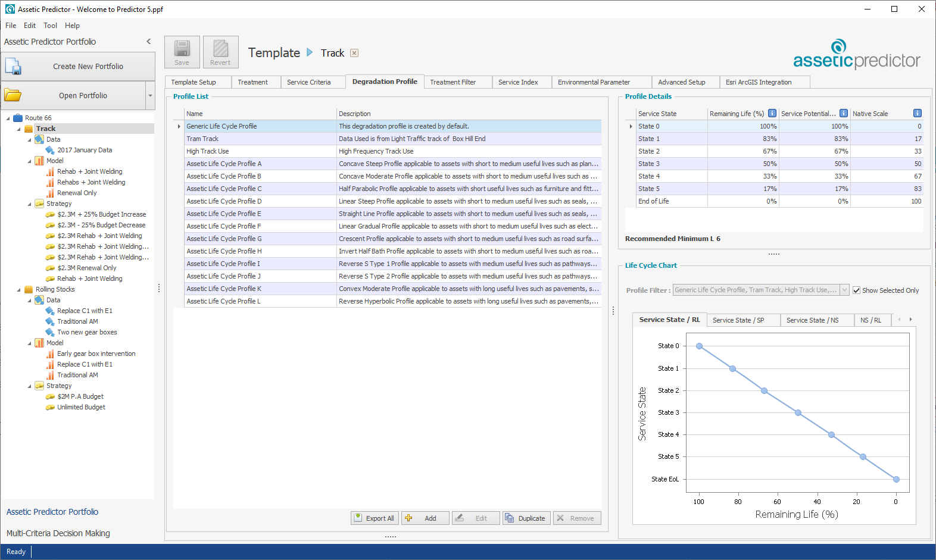Collapse Strategy node under Track
The width and height of the screenshot is (936, 560).
(29, 204)
